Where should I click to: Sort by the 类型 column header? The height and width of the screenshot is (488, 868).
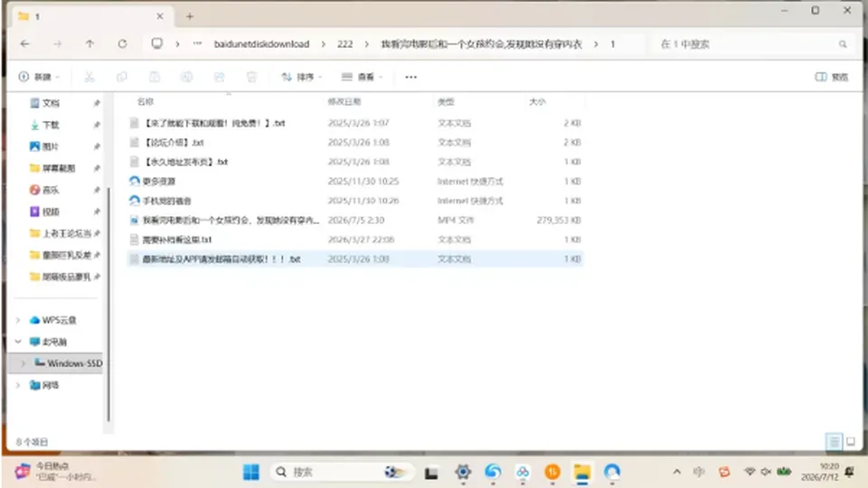tap(446, 101)
